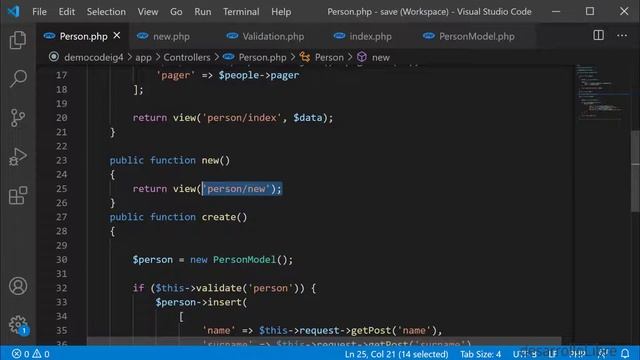This screenshot has width=640, height=360.
Task: Open the Help menu
Action: 281,11
